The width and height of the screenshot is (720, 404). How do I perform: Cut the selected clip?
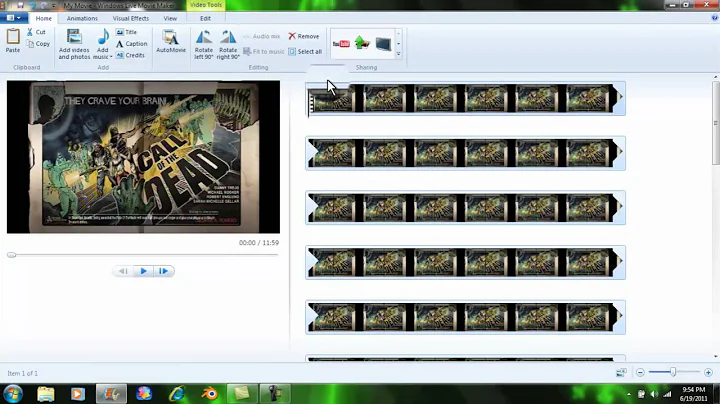tap(36, 32)
